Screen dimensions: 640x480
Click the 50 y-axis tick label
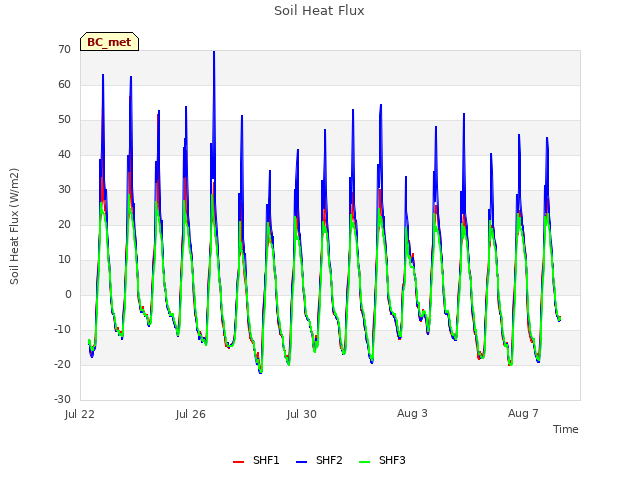[x=64, y=120]
